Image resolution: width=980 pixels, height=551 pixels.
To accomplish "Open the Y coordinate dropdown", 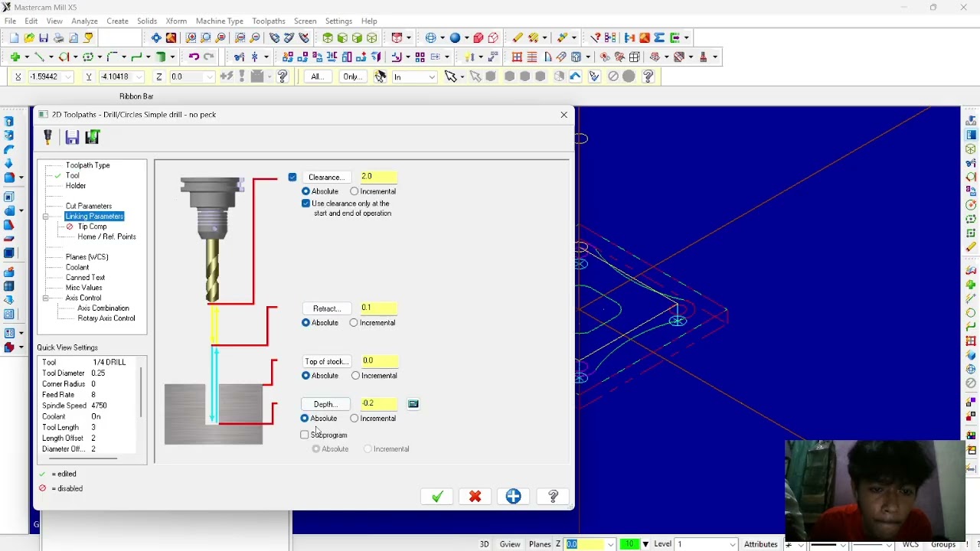I will coord(140,77).
